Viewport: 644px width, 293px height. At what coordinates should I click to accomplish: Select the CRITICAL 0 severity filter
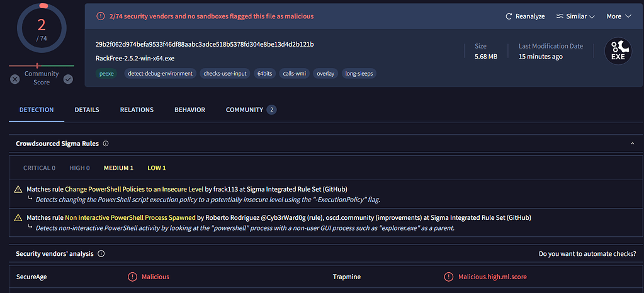(x=39, y=168)
